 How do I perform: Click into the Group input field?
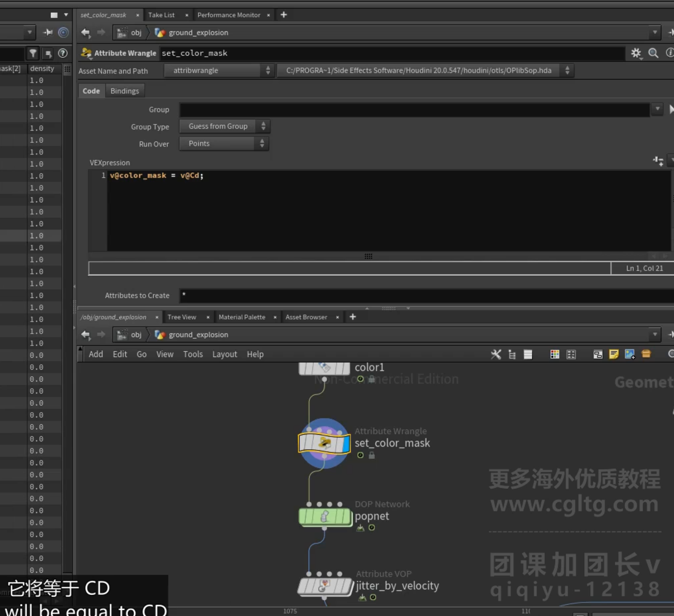pyautogui.click(x=414, y=109)
